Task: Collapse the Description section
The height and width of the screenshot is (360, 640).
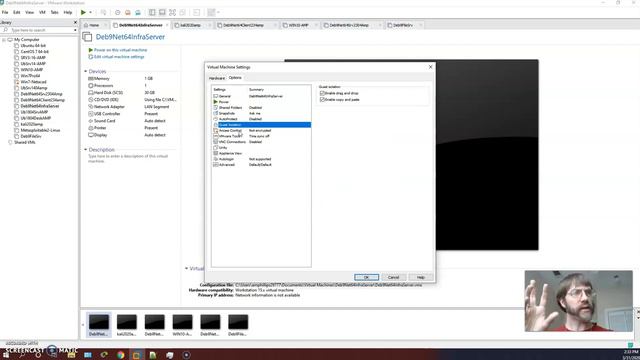Action: (x=86, y=150)
